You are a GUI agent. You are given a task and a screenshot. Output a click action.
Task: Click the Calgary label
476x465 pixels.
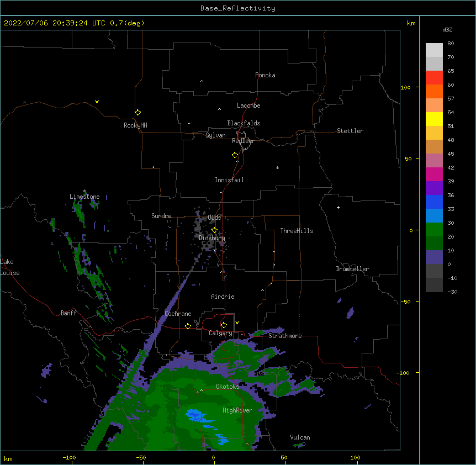coord(220,333)
